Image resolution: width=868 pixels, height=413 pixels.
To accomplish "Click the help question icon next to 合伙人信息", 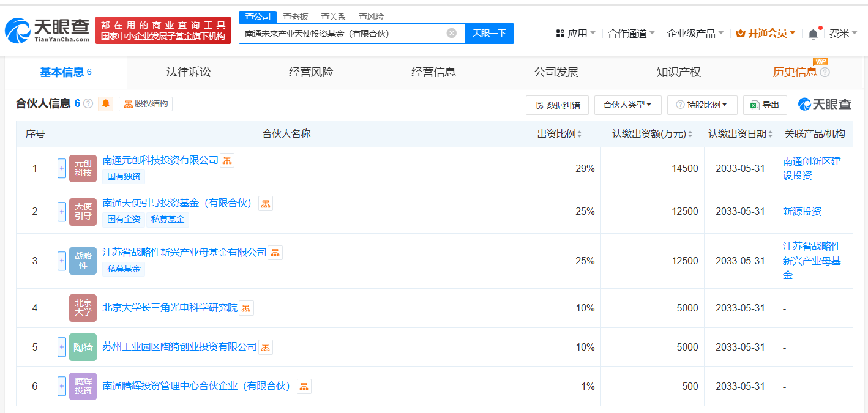I will point(88,104).
